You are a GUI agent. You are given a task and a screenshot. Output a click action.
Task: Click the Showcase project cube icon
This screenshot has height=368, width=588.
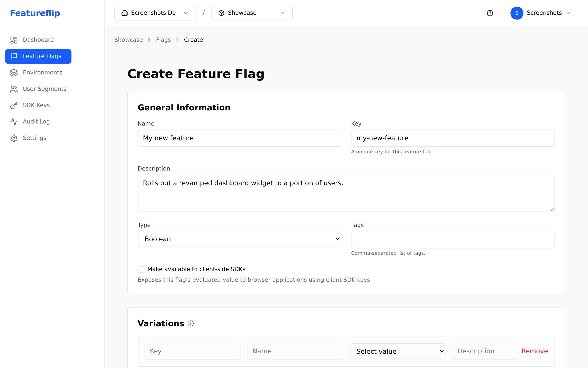[221, 13]
